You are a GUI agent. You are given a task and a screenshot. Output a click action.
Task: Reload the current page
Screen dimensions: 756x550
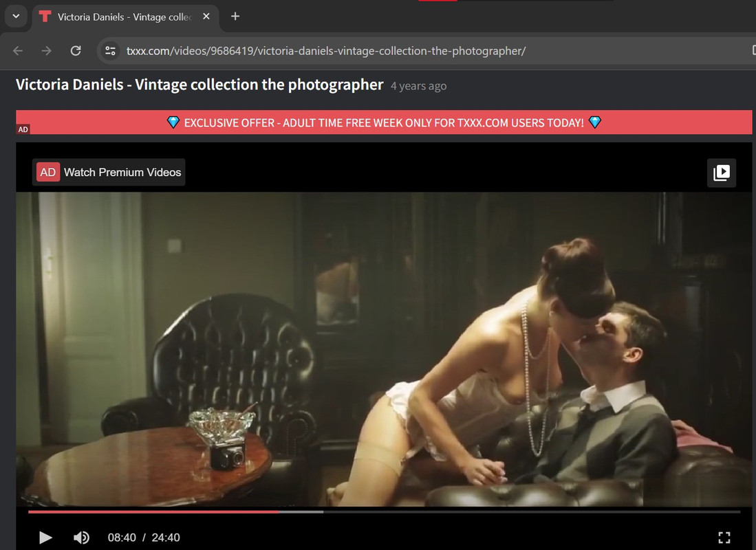pos(76,51)
